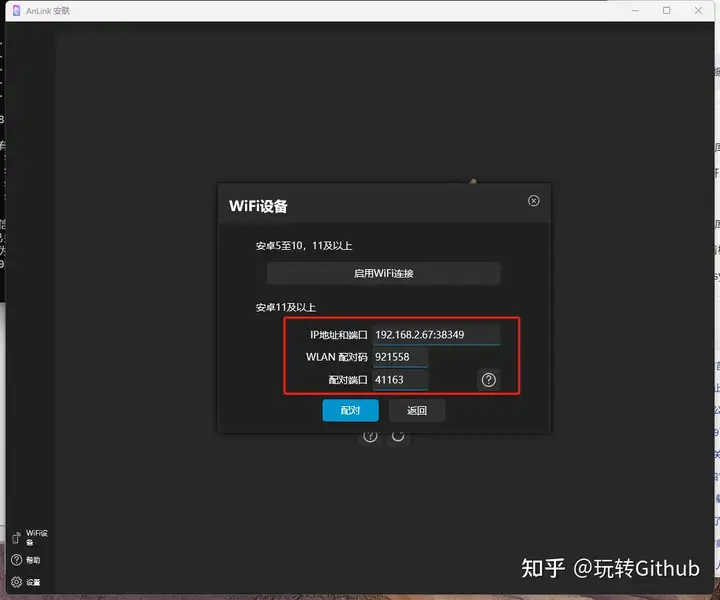The image size is (720, 600).
Task: Click into the WLAN 配对码 field
Action: click(x=400, y=357)
